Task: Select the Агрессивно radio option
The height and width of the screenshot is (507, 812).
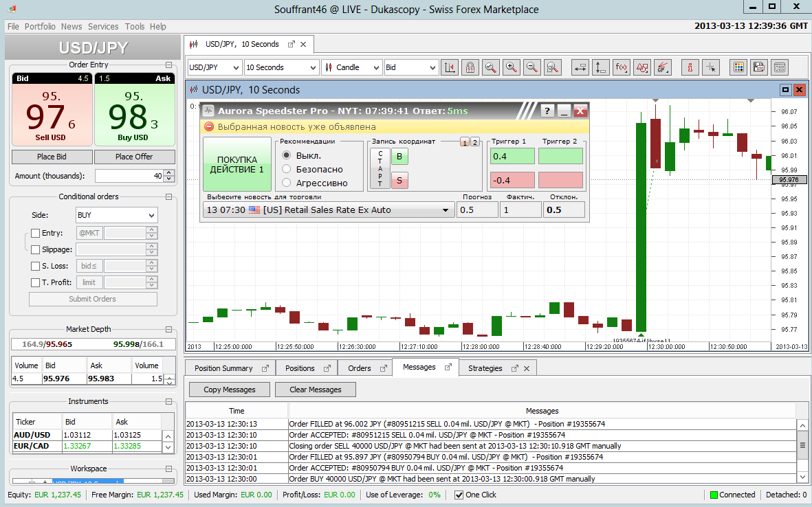Action: click(x=286, y=183)
